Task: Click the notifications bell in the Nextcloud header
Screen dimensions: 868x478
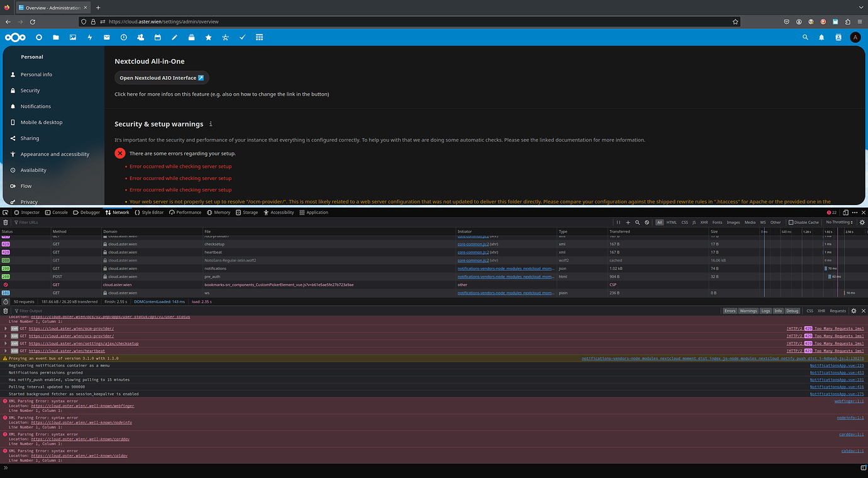Action: (x=821, y=38)
